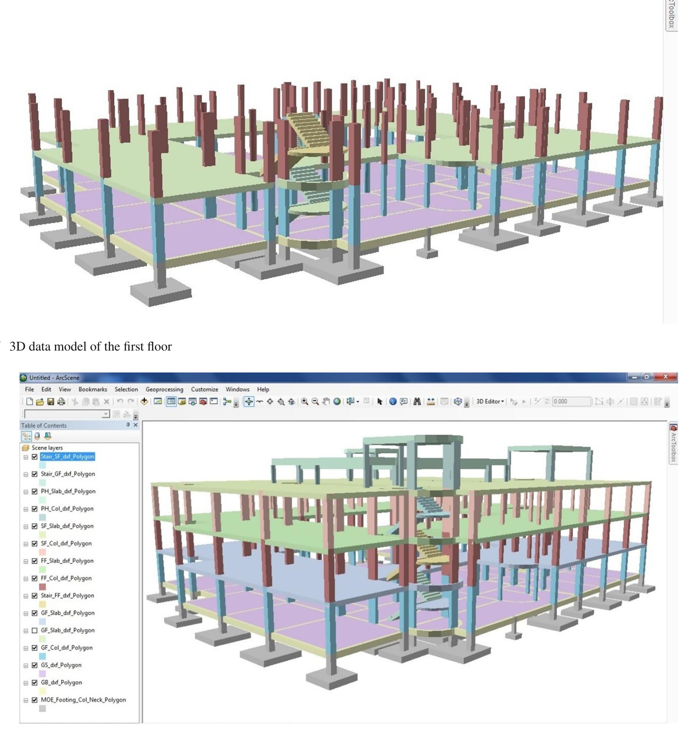Click the Full Extent globe icon
The width and height of the screenshot is (700, 739).
point(337,402)
